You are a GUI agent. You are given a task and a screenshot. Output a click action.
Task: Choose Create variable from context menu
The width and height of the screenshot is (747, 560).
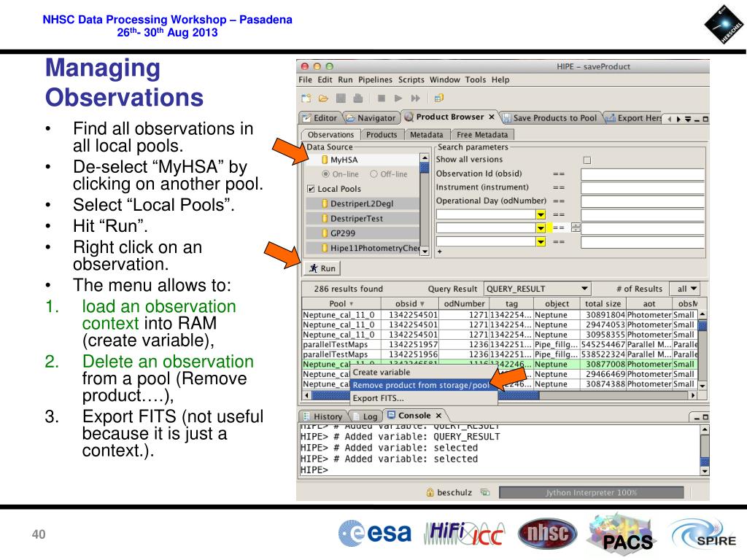pyautogui.click(x=424, y=373)
